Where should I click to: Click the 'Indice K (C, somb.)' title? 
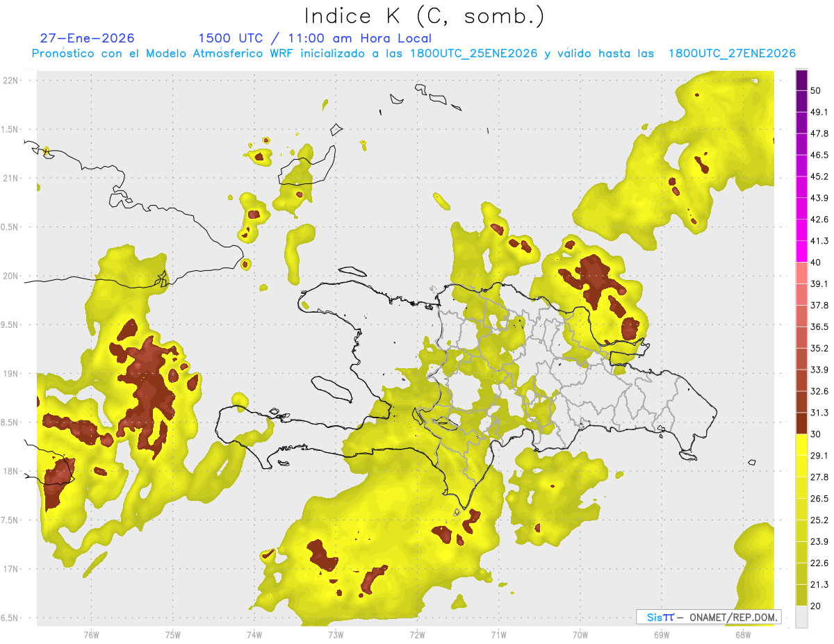pyautogui.click(x=425, y=16)
